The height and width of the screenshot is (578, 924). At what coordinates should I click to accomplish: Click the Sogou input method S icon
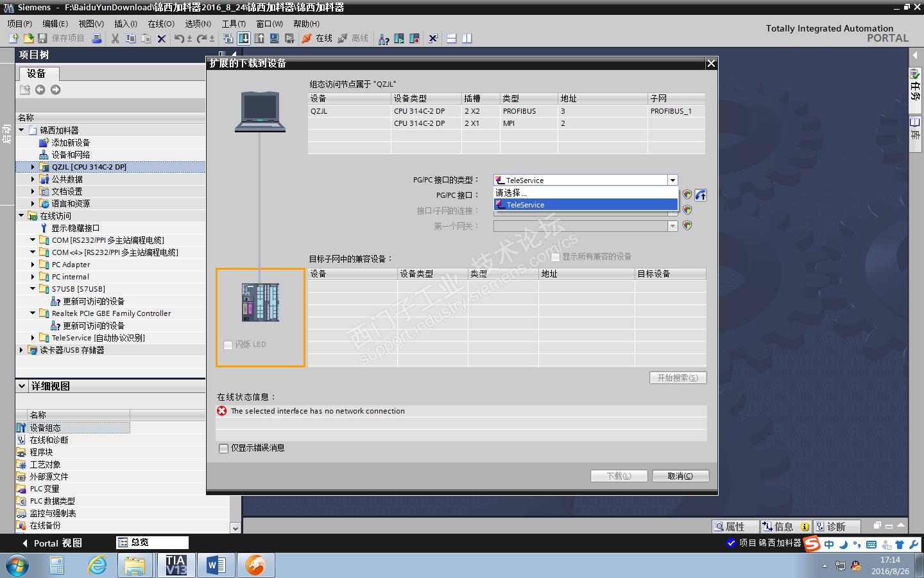812,544
